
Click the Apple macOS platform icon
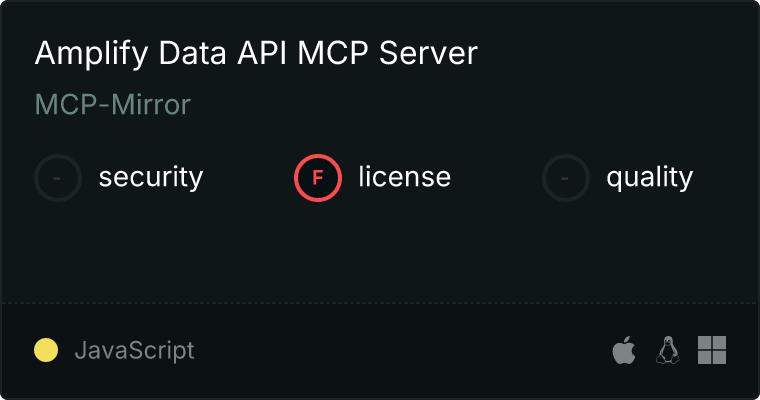623,350
